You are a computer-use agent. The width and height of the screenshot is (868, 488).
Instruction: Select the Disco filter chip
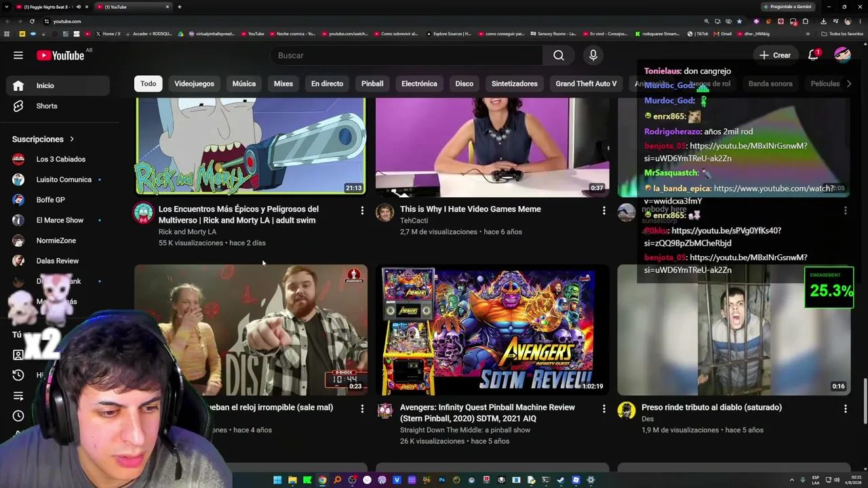465,84
